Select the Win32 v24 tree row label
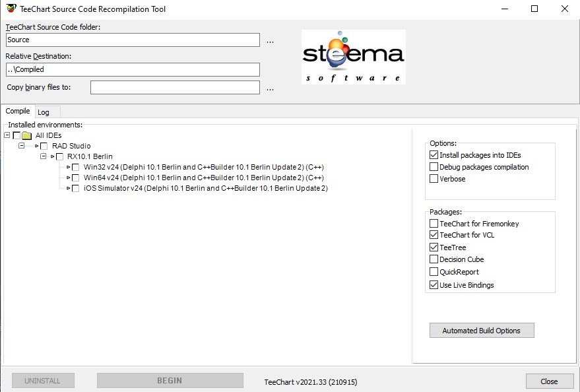Screen dimensions: 580x392 (x=204, y=167)
